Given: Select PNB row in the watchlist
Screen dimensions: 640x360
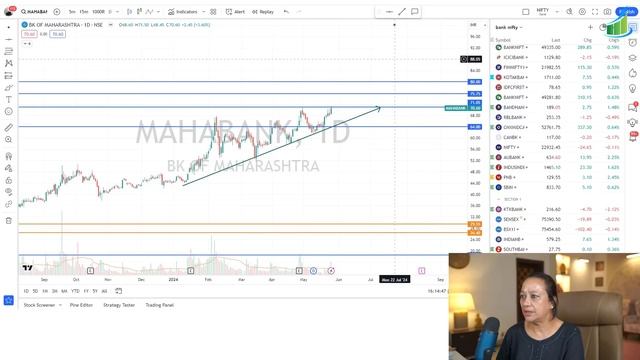Looking at the screenshot, I should 557,178.
